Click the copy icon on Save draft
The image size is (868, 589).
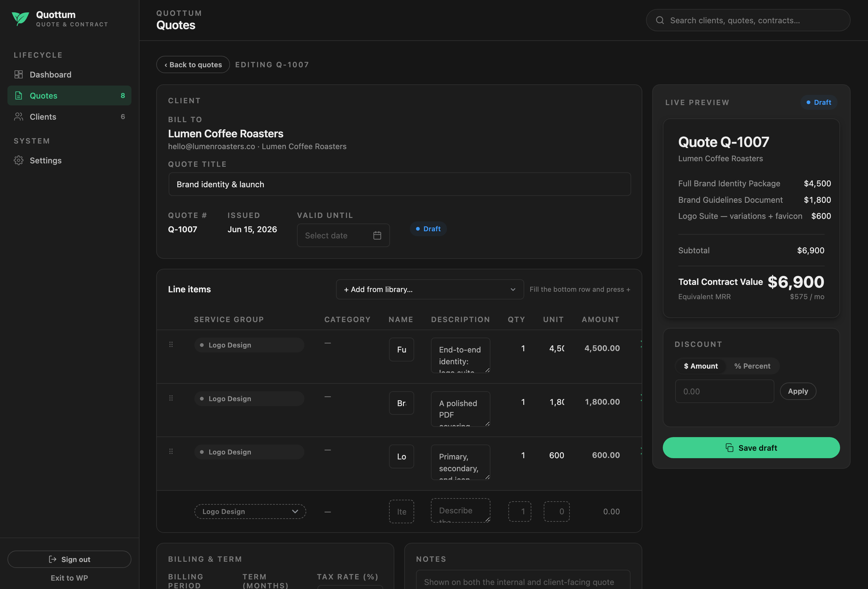pos(729,447)
